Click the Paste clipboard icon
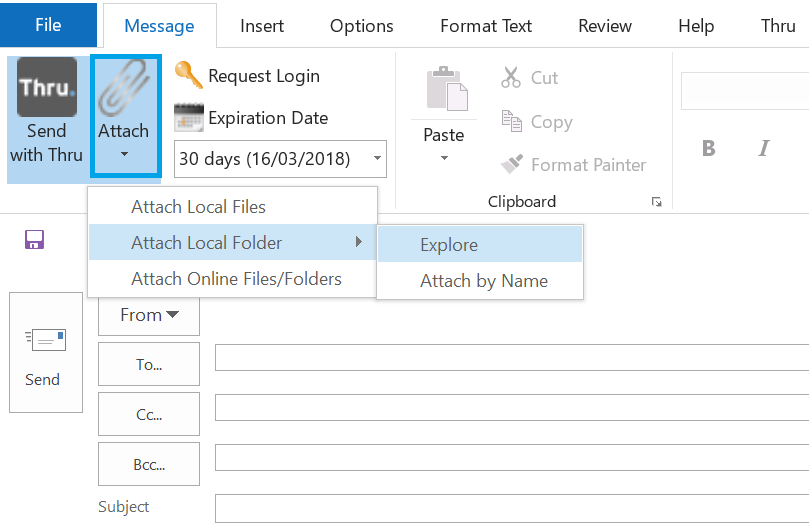The height and width of the screenshot is (526, 809). click(447, 89)
